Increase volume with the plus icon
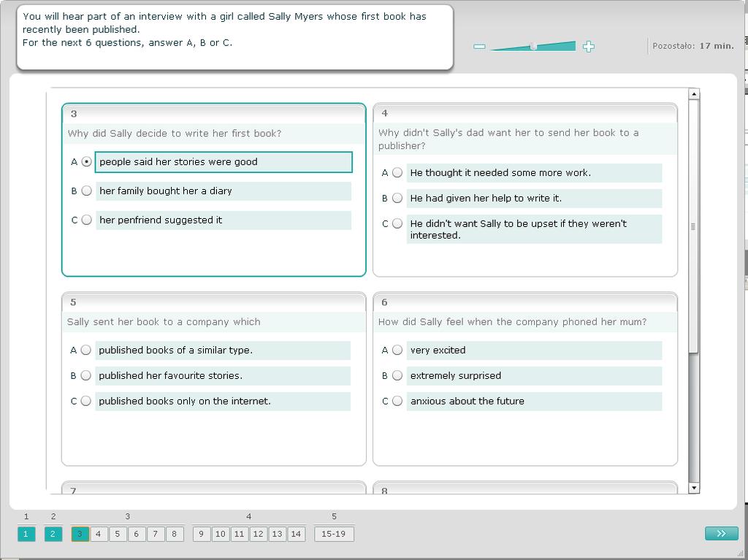Screen dimensions: 748x560 click(x=589, y=46)
